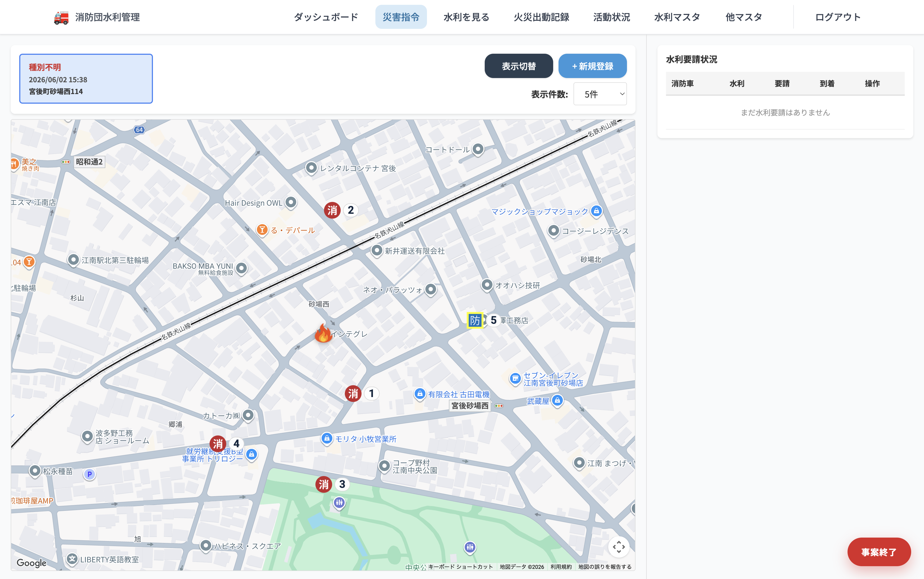Click hydrant marker number 3

click(x=324, y=484)
